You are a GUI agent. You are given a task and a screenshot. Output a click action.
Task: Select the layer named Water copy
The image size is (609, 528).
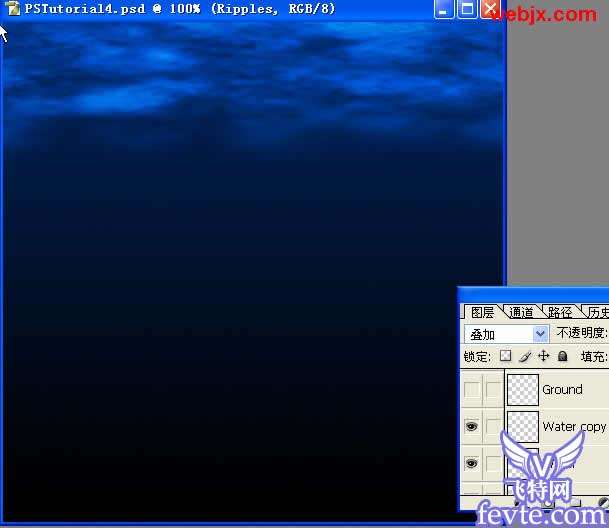574,427
